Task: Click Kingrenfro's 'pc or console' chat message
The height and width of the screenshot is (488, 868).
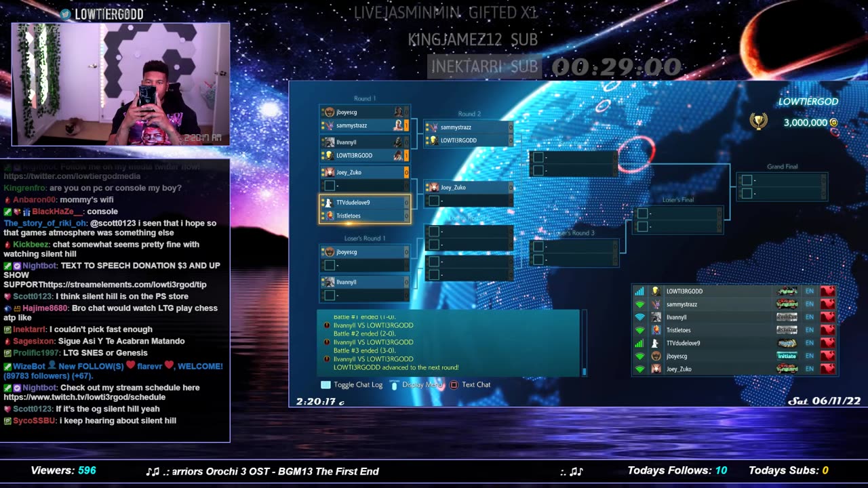Action: click(92, 188)
